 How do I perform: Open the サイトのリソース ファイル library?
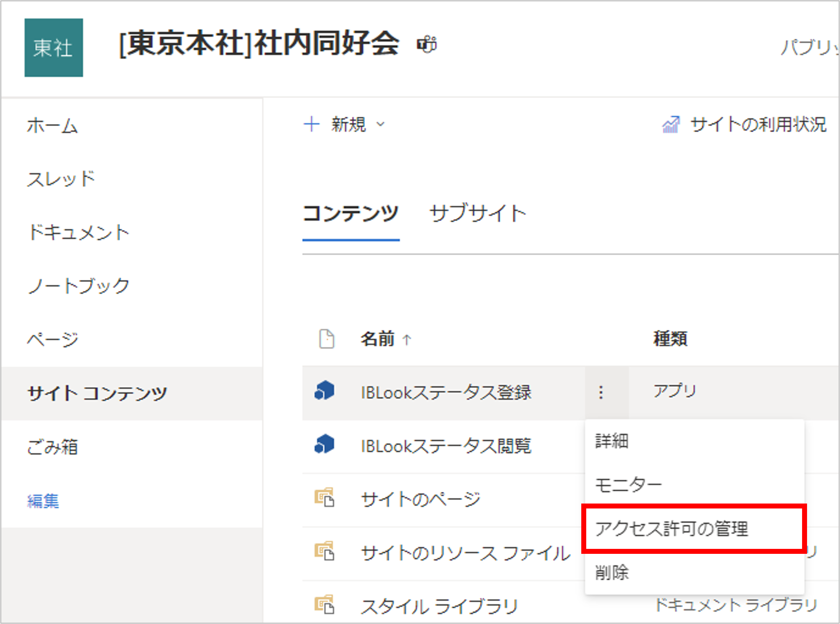point(465,553)
